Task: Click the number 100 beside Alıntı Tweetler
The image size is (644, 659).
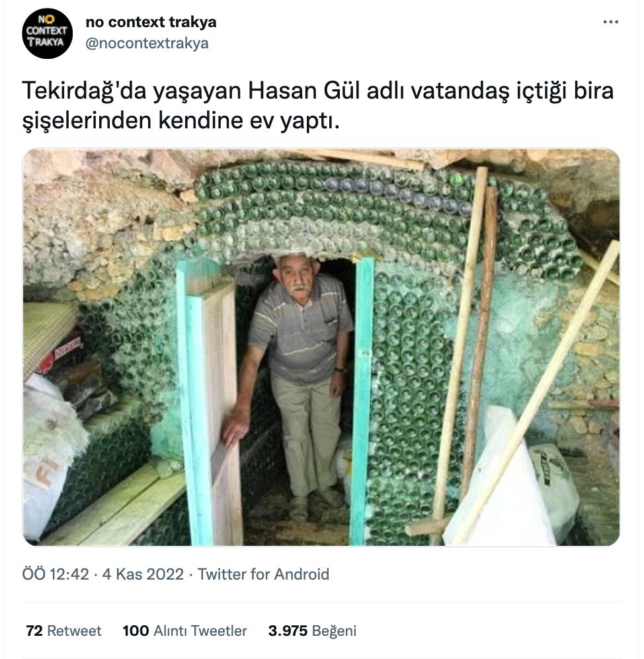Action: 136,631
